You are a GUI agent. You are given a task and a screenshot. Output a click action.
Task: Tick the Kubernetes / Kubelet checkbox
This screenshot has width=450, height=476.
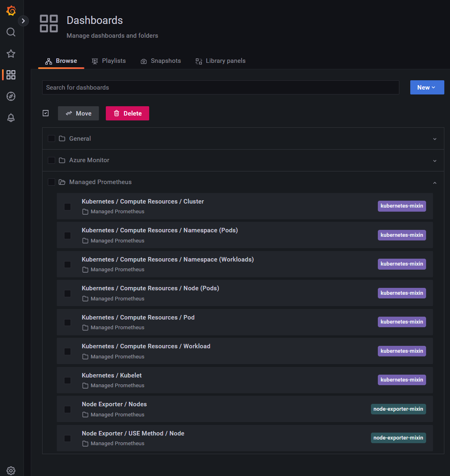(x=68, y=380)
